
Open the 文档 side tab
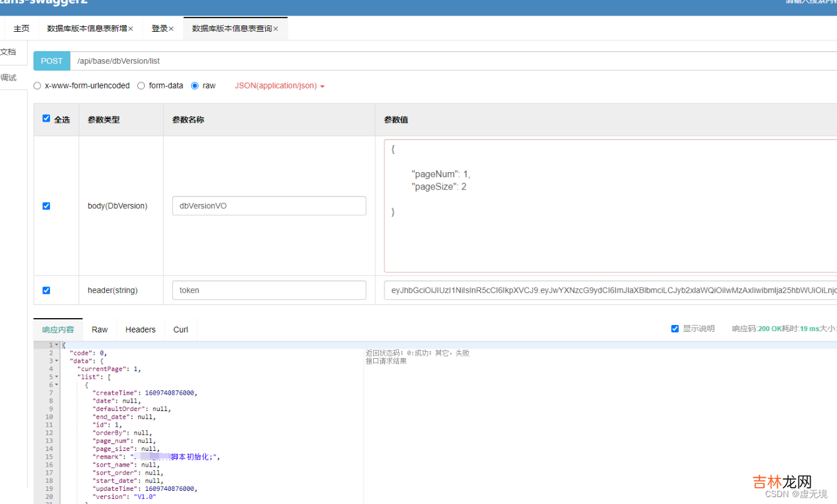click(x=8, y=52)
